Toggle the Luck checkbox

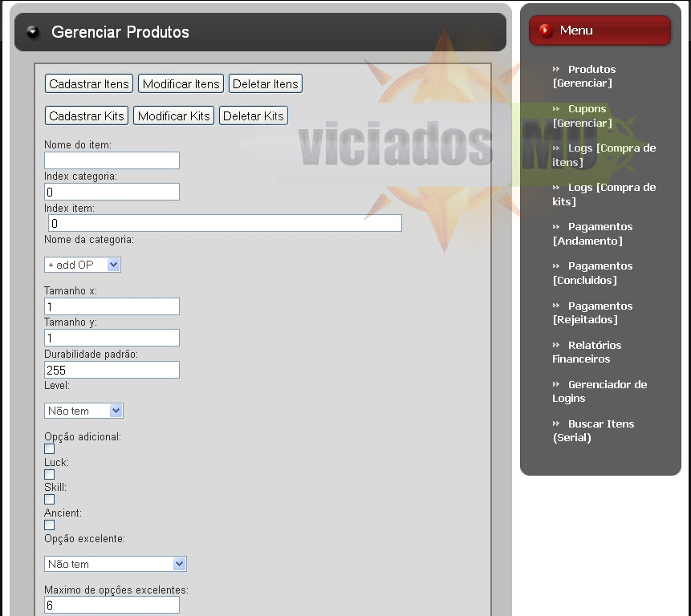click(50, 474)
